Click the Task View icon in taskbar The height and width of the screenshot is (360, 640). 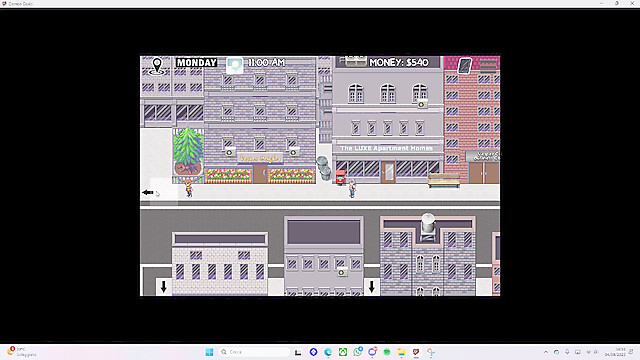(x=298, y=352)
